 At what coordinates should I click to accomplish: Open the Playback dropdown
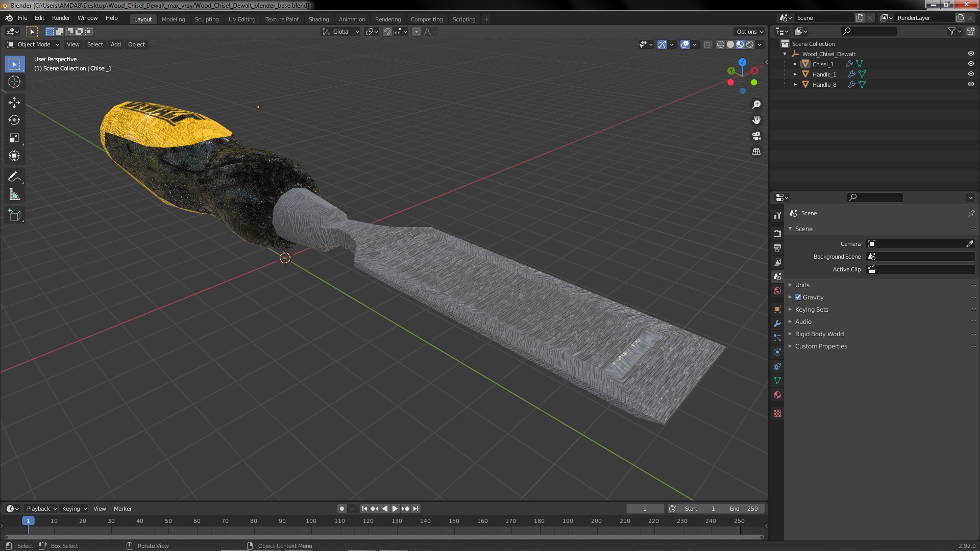(41, 509)
